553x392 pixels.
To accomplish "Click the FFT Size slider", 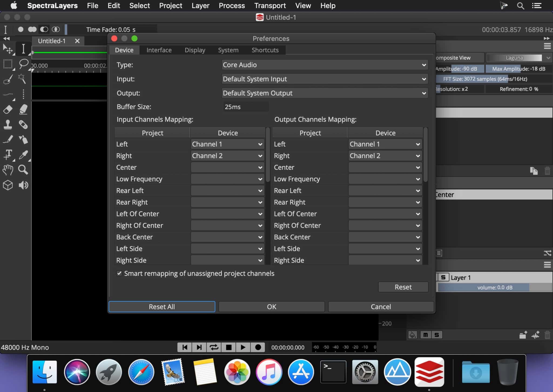I will point(494,79).
